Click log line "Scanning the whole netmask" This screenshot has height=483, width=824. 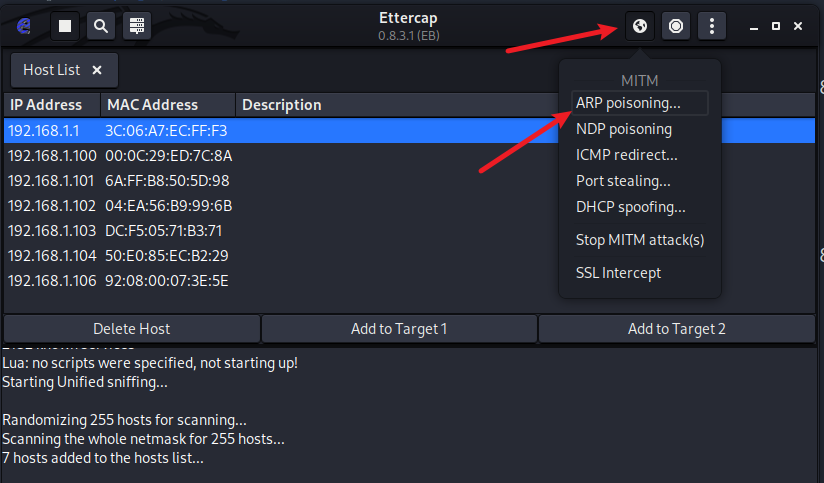tap(143, 439)
